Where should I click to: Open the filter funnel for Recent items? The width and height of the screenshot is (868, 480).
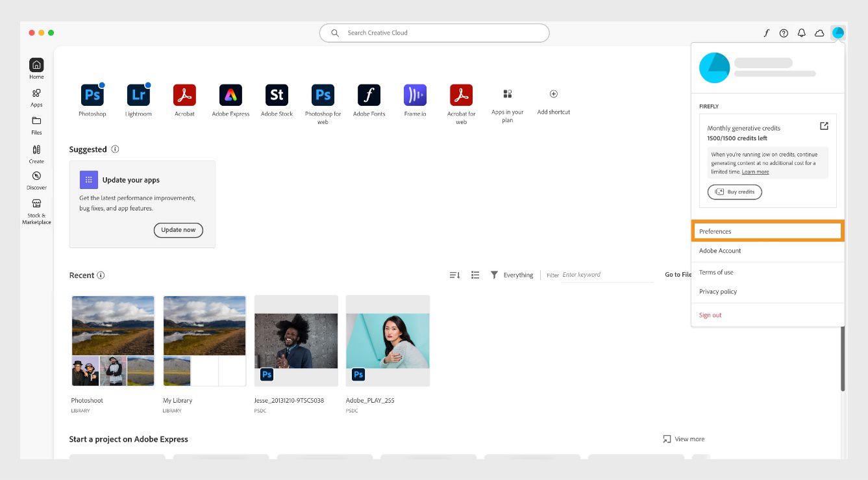[493, 275]
